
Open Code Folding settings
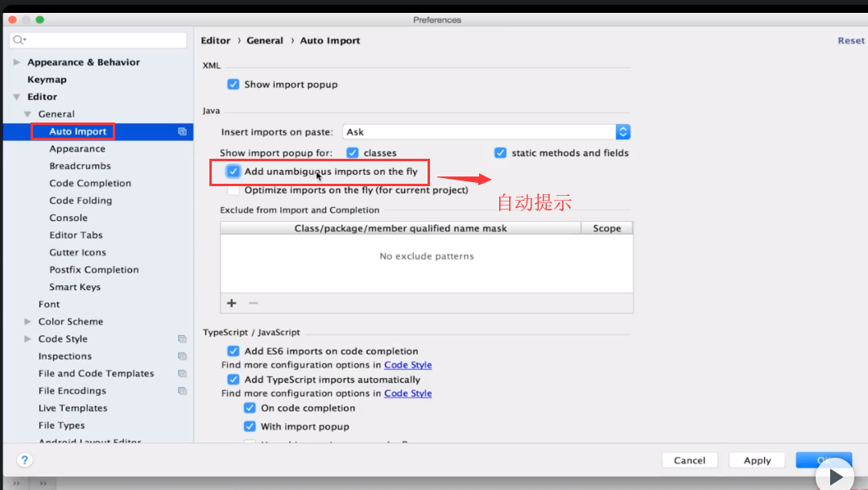click(x=81, y=200)
